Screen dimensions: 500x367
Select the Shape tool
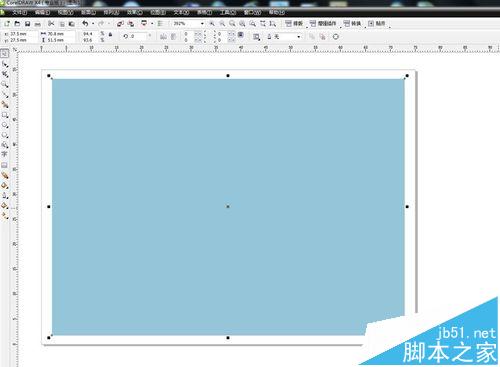pos(5,64)
